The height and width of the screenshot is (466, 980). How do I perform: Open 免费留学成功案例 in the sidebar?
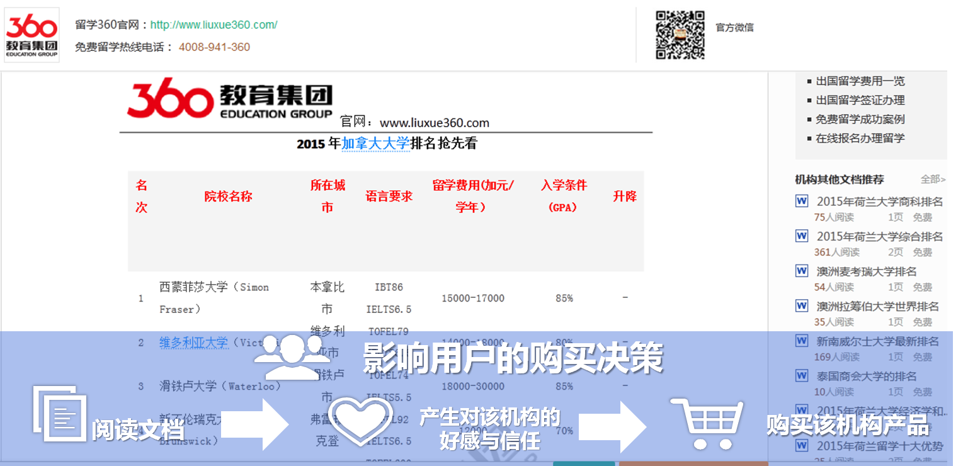click(x=860, y=119)
